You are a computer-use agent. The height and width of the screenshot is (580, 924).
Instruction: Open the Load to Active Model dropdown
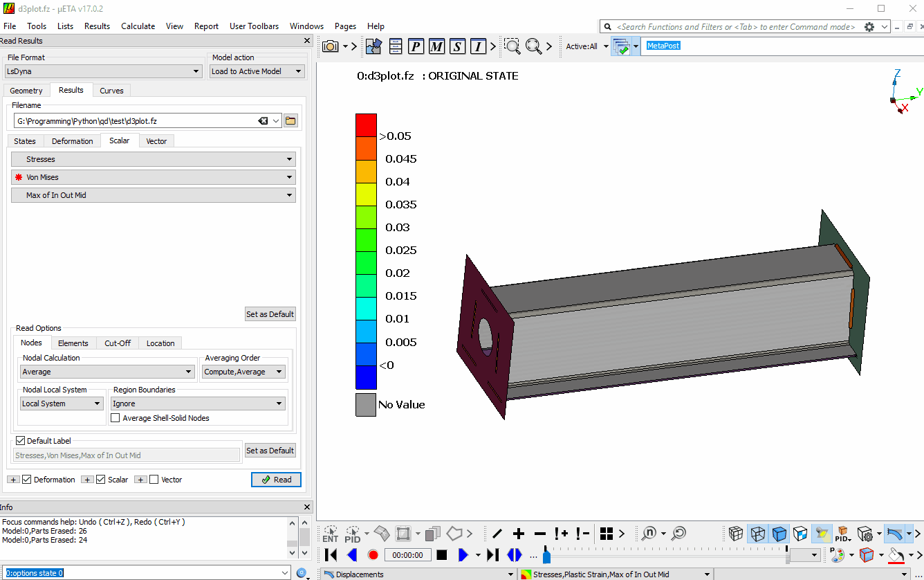coord(257,71)
